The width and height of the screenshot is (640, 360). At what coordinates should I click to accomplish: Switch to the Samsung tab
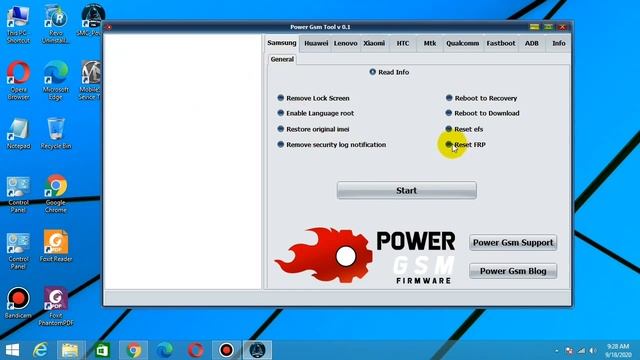click(282, 43)
